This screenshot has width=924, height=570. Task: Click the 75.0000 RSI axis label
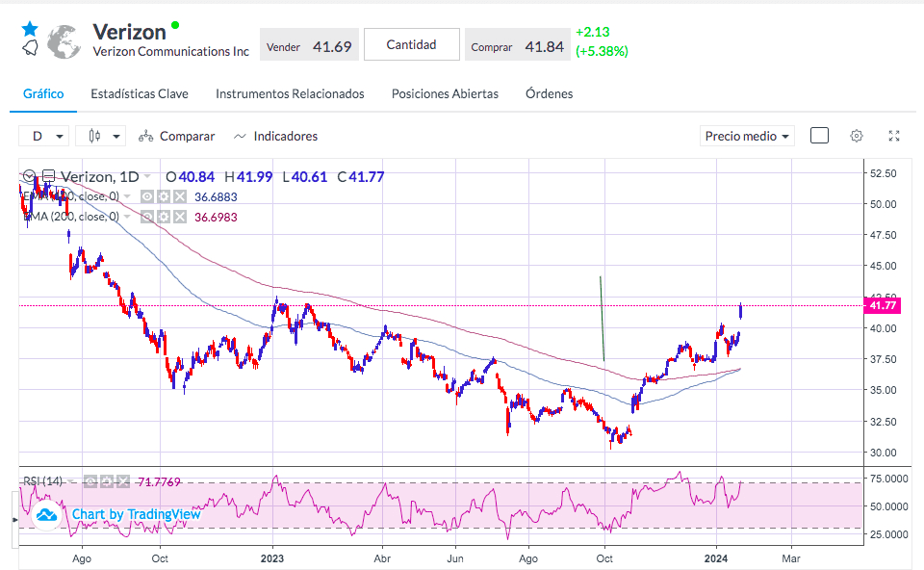pos(888,479)
